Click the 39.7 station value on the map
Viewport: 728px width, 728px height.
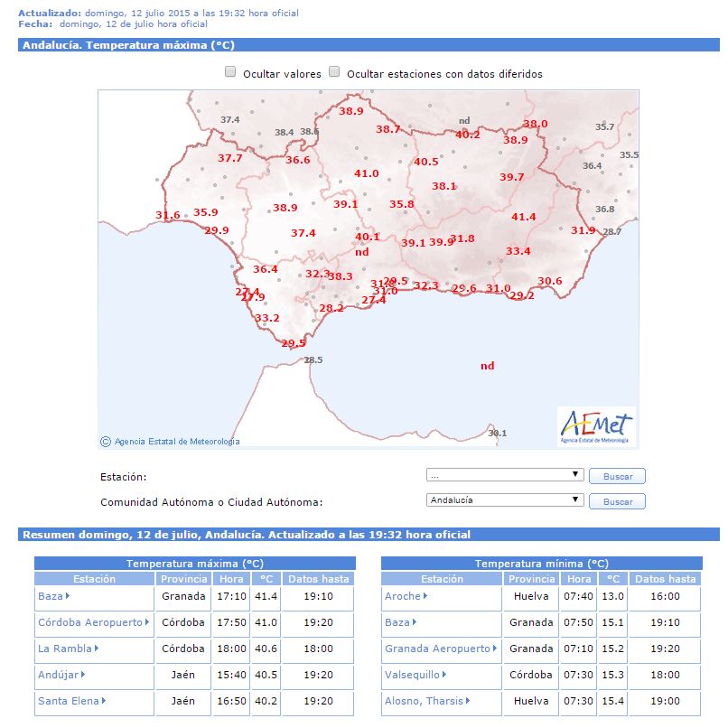coord(511,177)
